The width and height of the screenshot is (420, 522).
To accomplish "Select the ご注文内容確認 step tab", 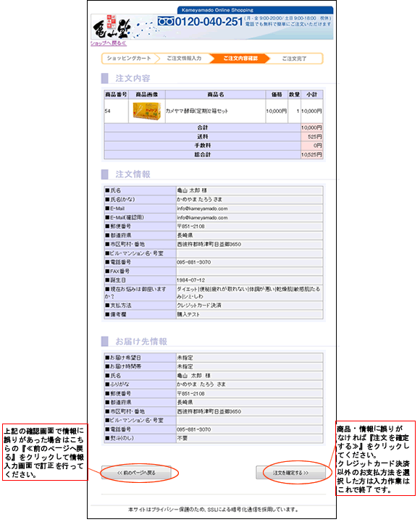I will coord(240,58).
